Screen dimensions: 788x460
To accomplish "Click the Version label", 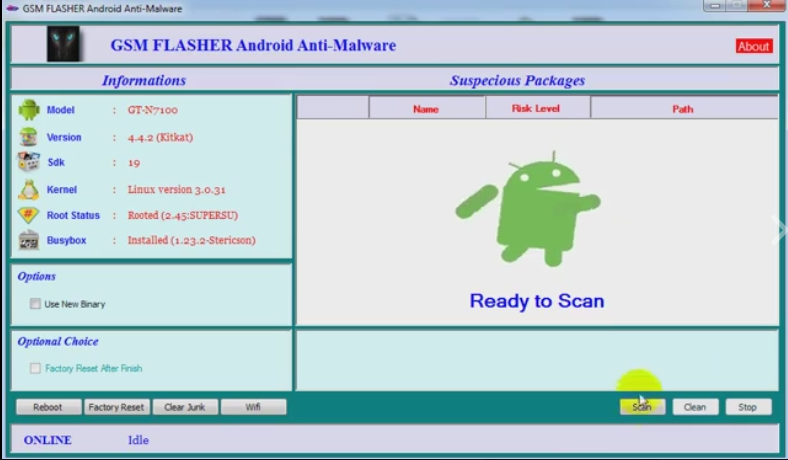I will pos(64,137).
